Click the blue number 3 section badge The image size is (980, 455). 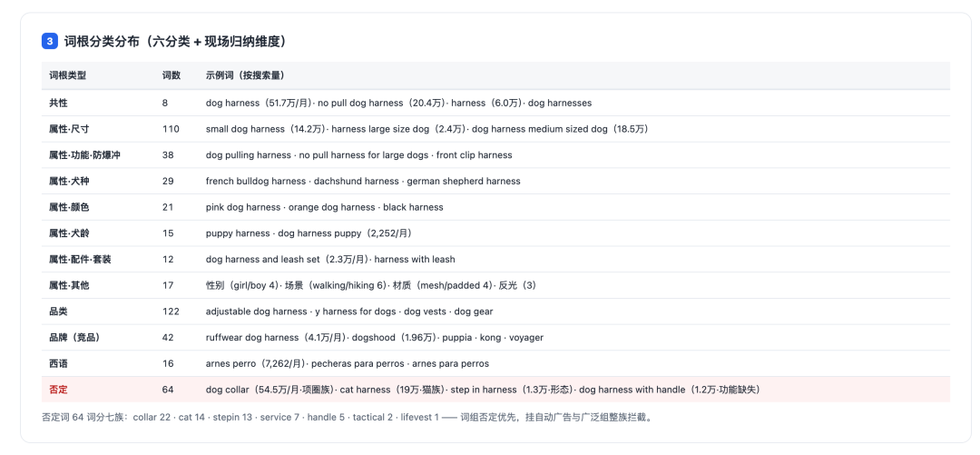[x=51, y=41]
